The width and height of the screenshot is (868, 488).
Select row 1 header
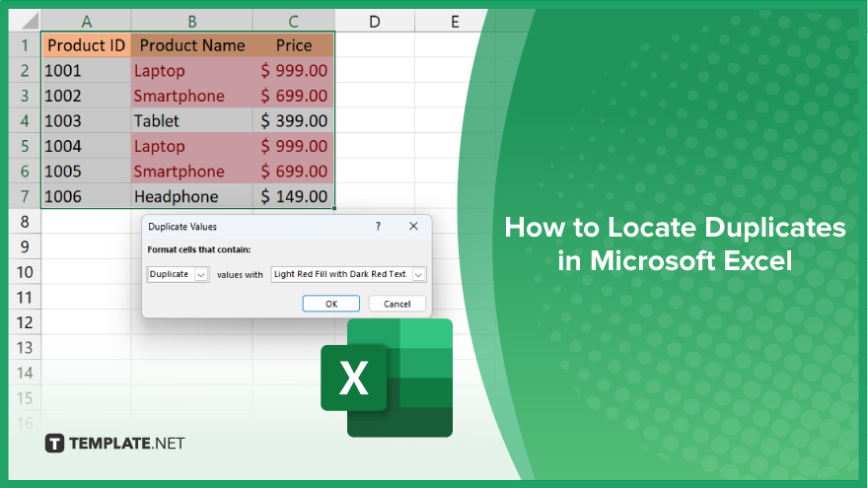[25, 44]
